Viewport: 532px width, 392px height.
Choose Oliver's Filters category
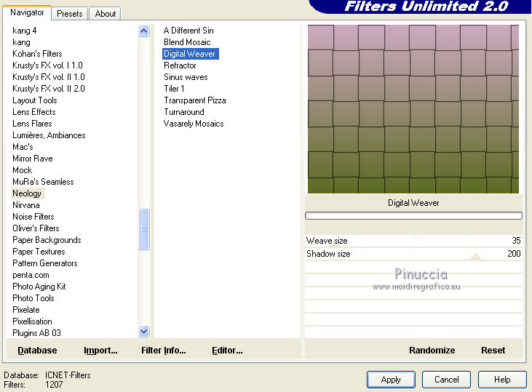point(36,228)
